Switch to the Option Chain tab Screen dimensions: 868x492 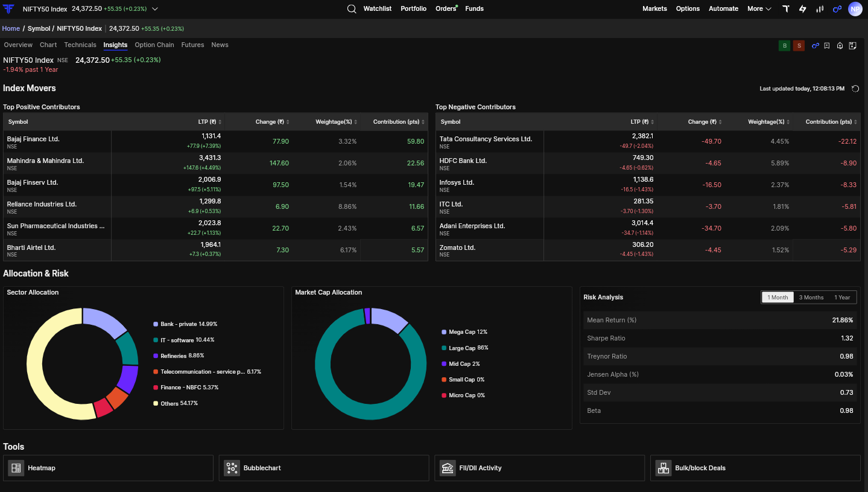point(154,45)
